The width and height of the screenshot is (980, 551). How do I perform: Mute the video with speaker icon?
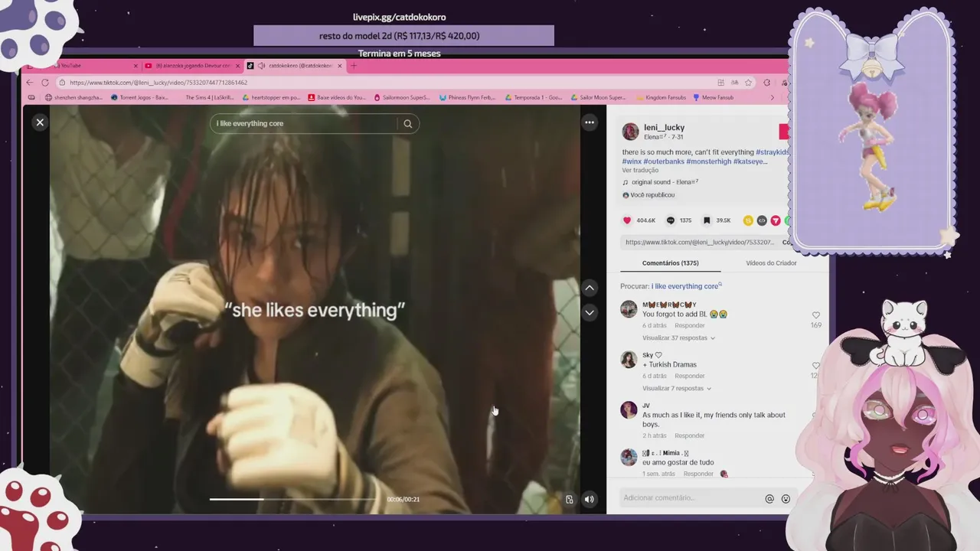589,499
